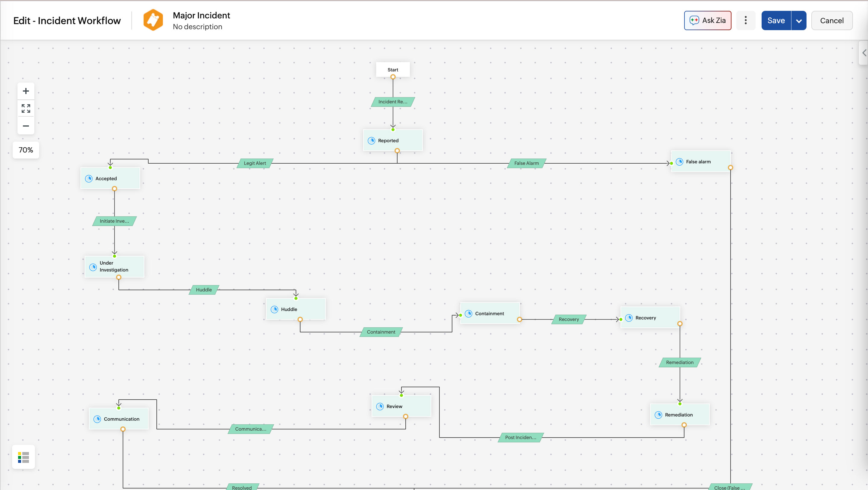
Task: Select the Close (False ... transition
Action: click(730, 487)
